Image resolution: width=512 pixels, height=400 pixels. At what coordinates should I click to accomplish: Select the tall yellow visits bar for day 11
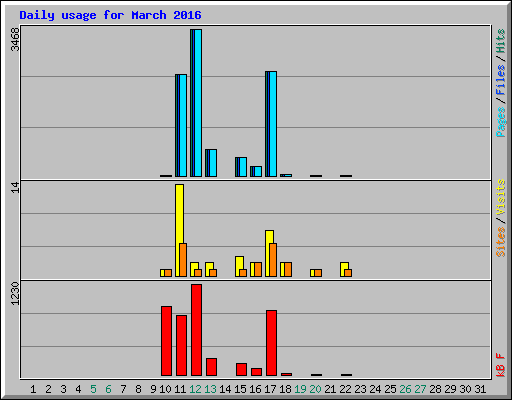pos(179,214)
